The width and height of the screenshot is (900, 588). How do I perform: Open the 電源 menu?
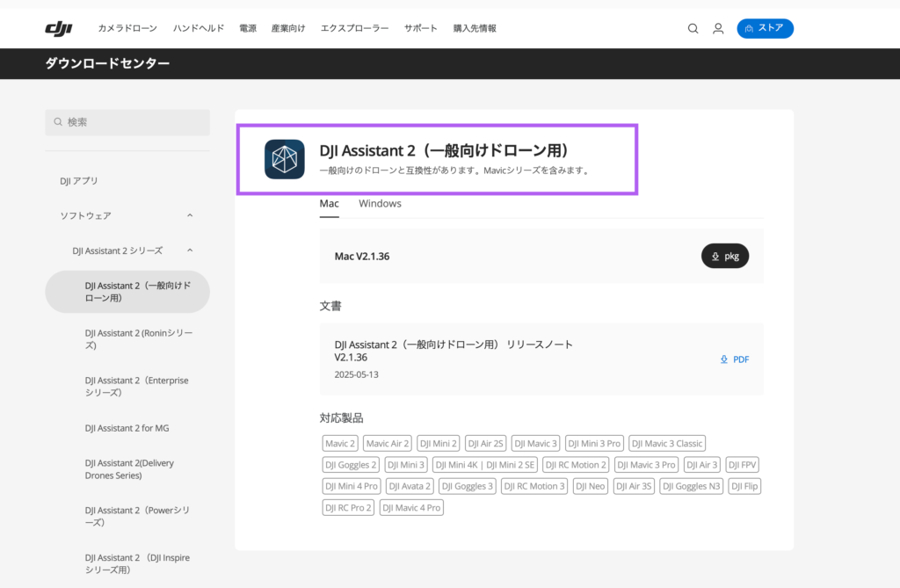(x=248, y=28)
